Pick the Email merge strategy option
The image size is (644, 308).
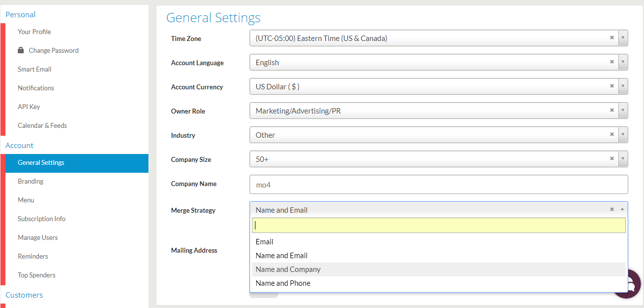(264, 242)
